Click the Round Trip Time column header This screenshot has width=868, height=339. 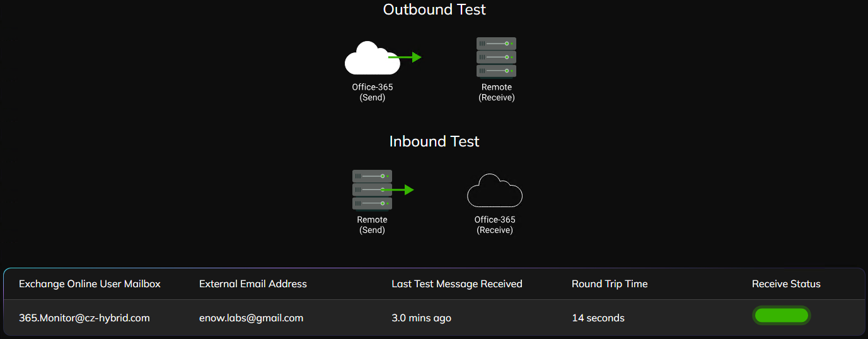click(610, 284)
